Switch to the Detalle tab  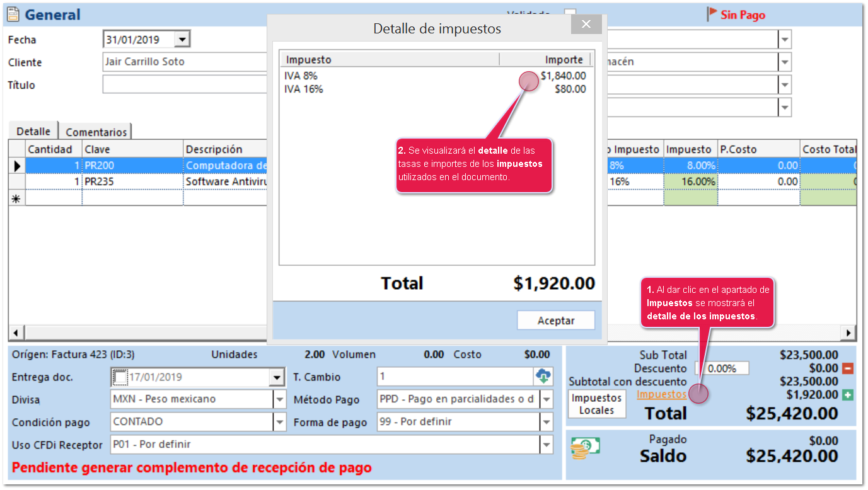33,131
